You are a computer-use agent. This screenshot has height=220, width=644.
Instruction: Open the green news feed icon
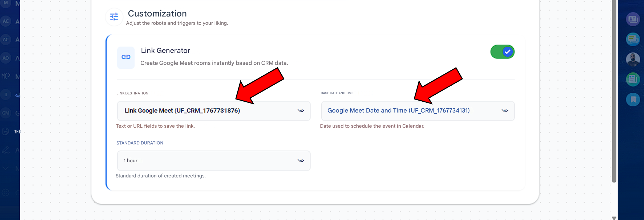click(x=633, y=79)
